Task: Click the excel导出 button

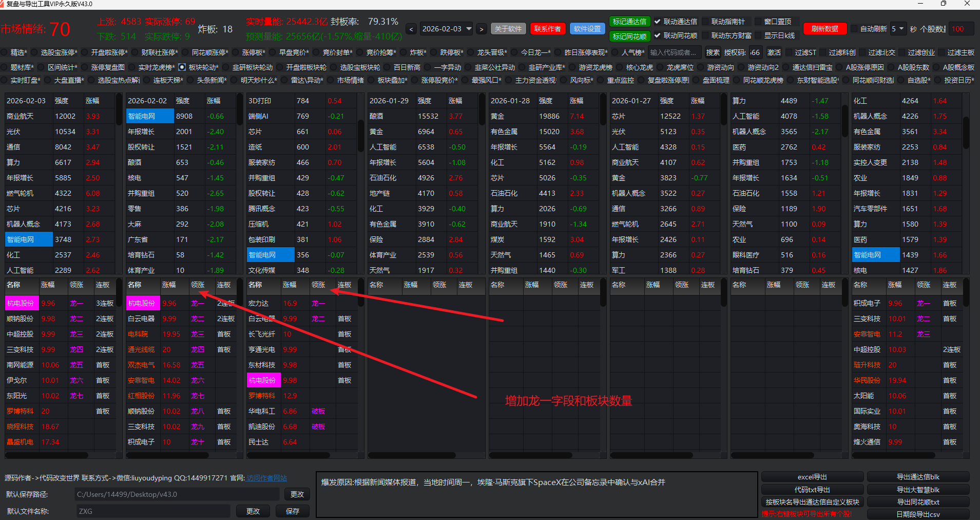Action: pos(812,477)
